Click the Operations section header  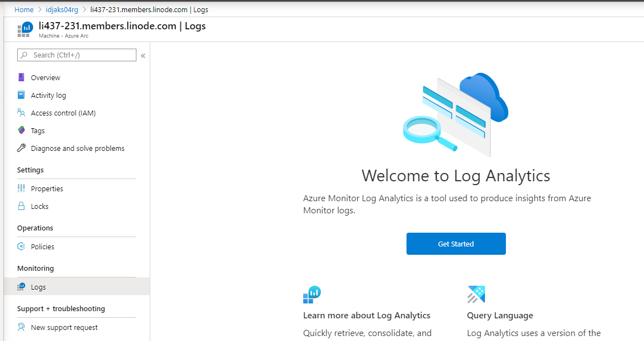coord(35,228)
